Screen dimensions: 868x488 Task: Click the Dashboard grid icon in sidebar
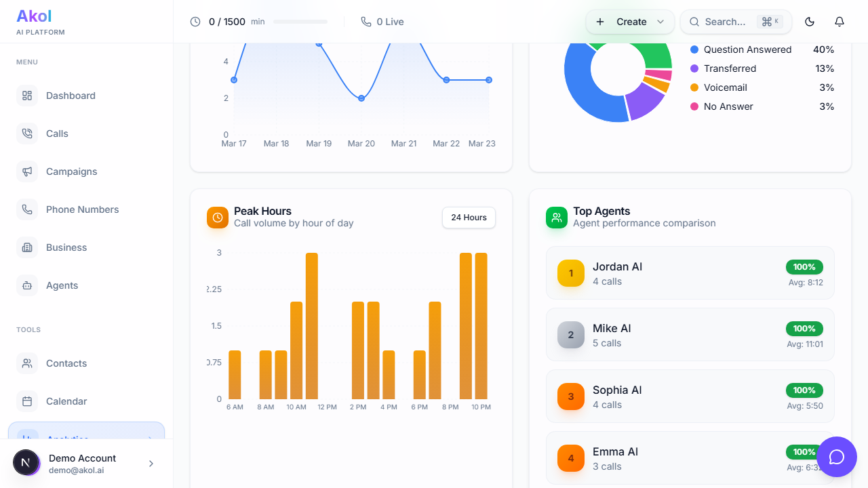tap(27, 96)
